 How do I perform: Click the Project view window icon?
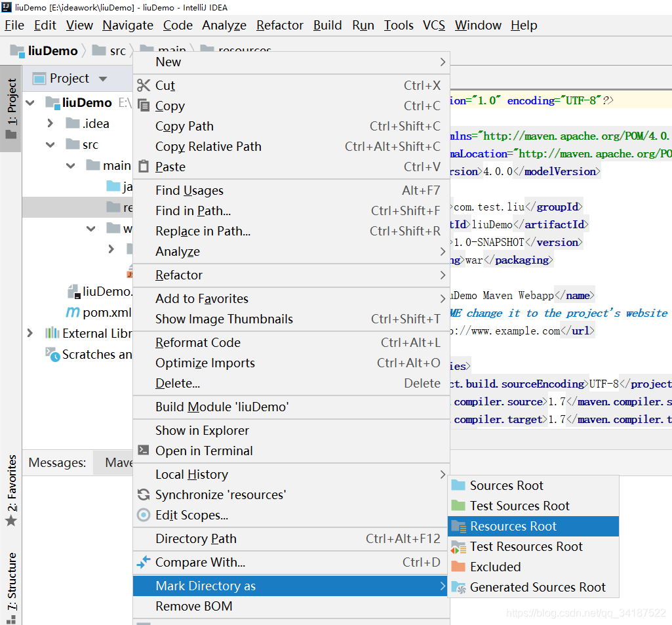39,79
